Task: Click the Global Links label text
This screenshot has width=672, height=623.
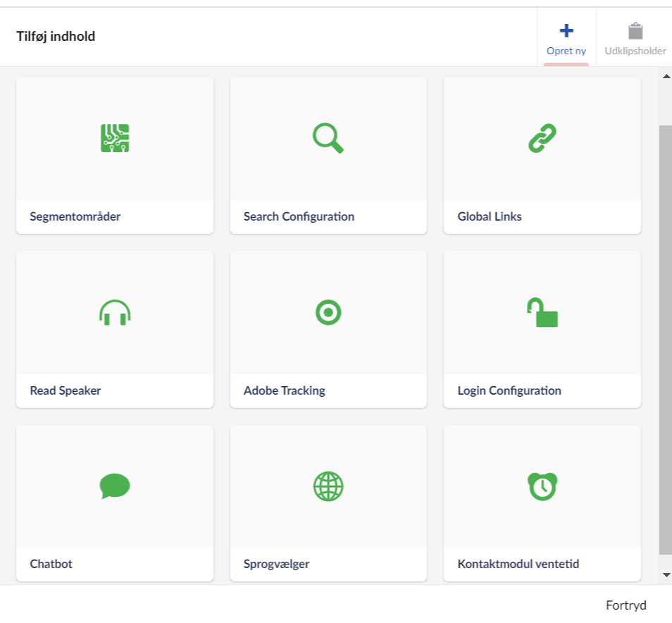Action: point(490,216)
